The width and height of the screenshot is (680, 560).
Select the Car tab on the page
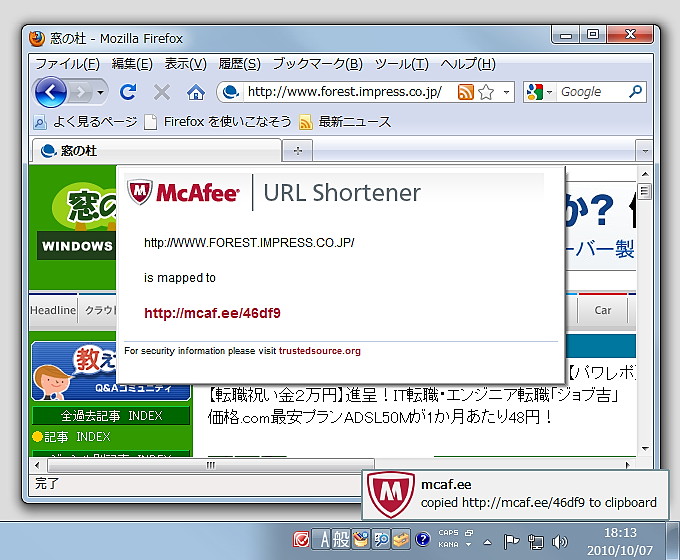point(603,311)
